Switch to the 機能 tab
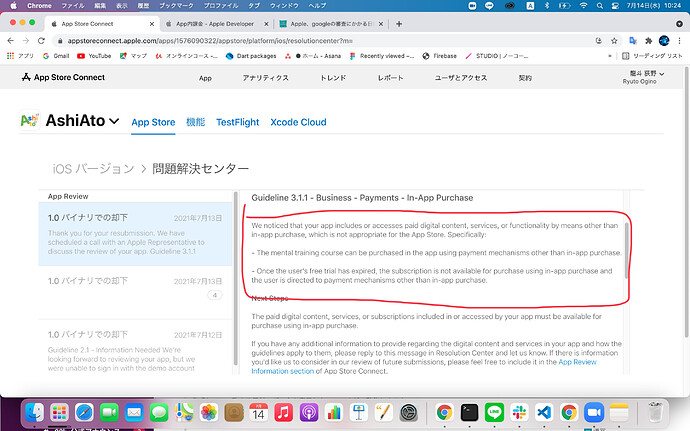Image resolution: width=690 pixels, height=431 pixels. (x=195, y=122)
